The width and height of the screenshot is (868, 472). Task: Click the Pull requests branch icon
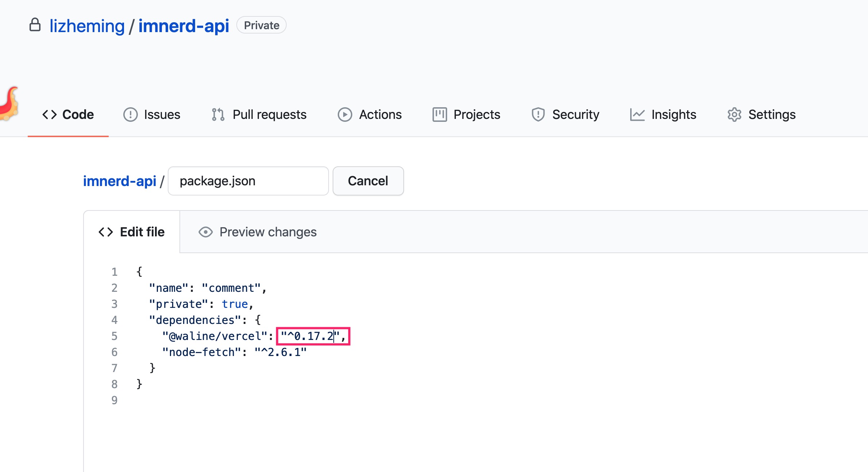point(218,115)
